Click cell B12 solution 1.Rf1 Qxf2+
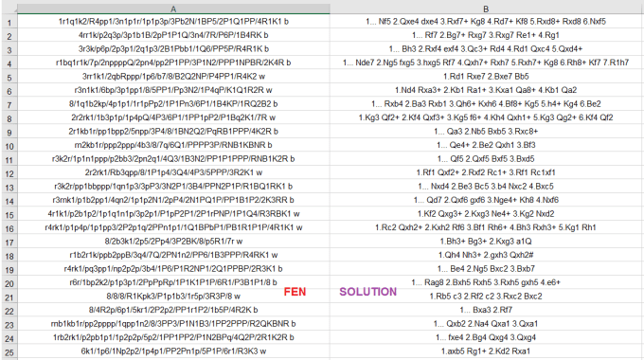644x360 pixels. (x=486, y=172)
